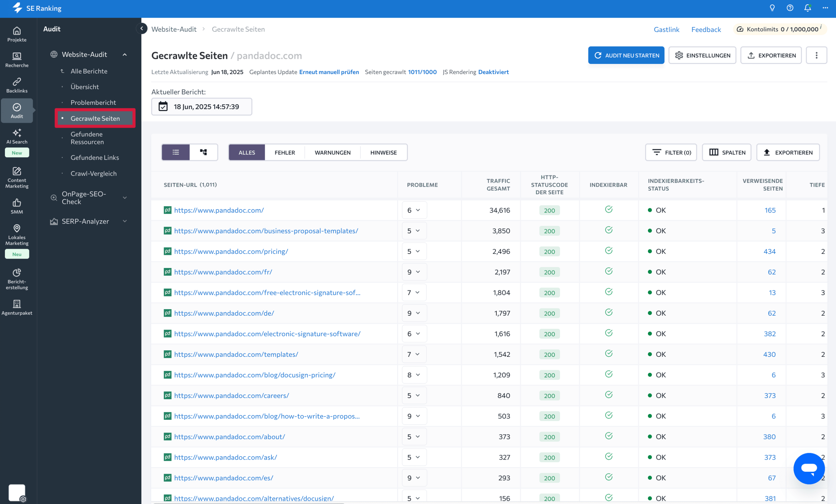Sort by PROBLEME column header
The image size is (836, 504).
click(422, 185)
